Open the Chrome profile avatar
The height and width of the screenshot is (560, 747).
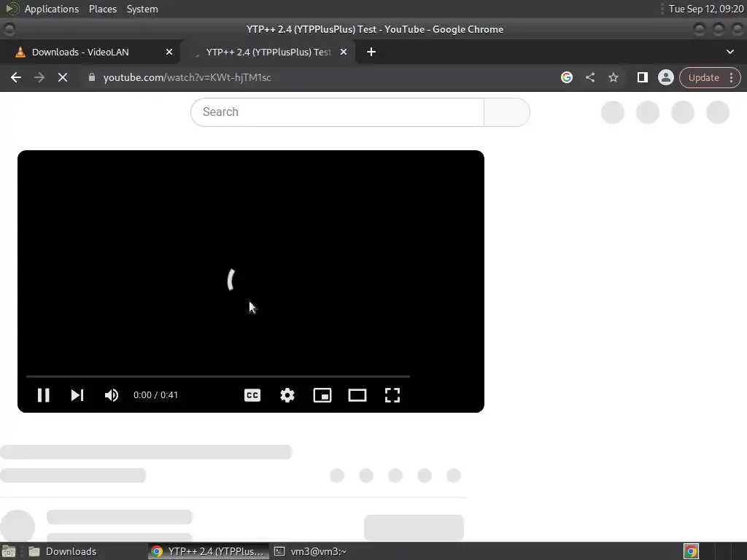point(665,77)
